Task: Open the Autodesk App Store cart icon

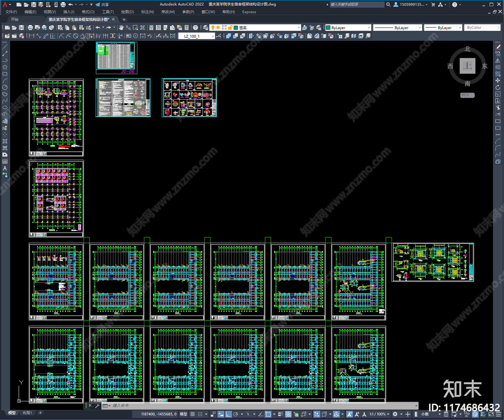Action: (433, 4)
